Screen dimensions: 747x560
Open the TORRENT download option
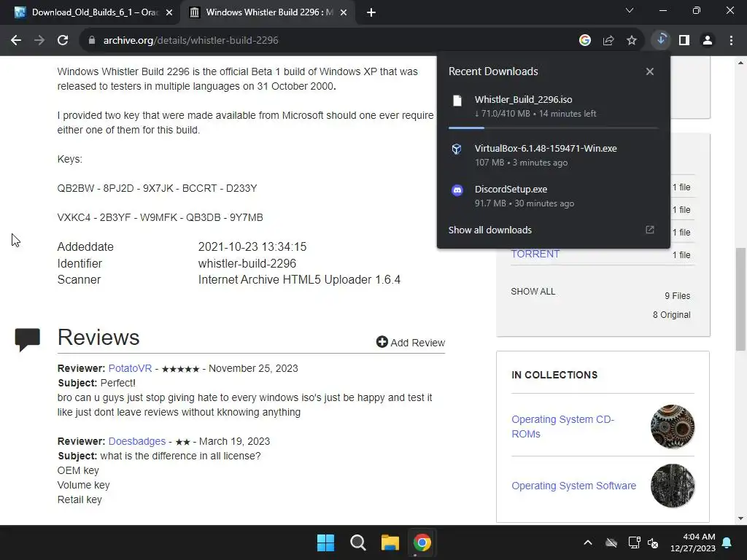[535, 254]
